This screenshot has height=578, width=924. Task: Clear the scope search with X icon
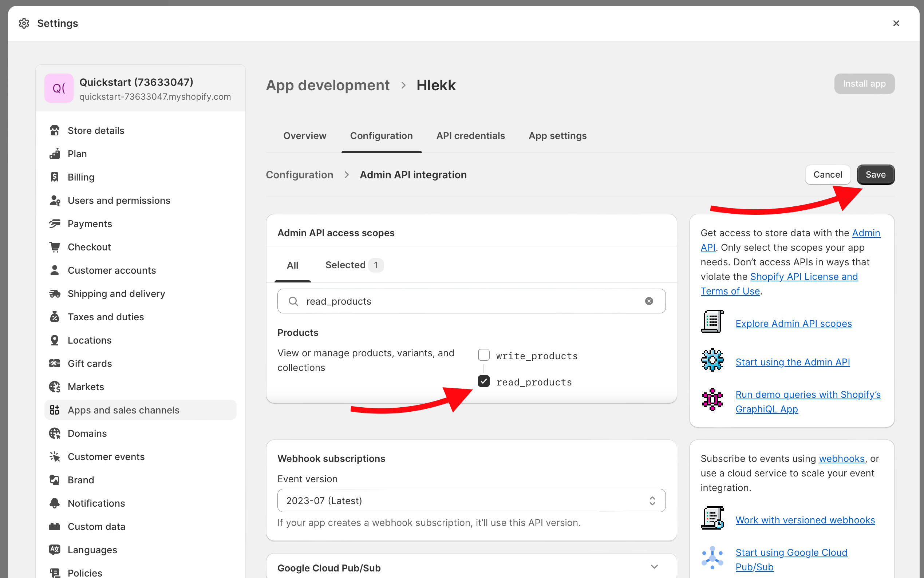coord(649,301)
